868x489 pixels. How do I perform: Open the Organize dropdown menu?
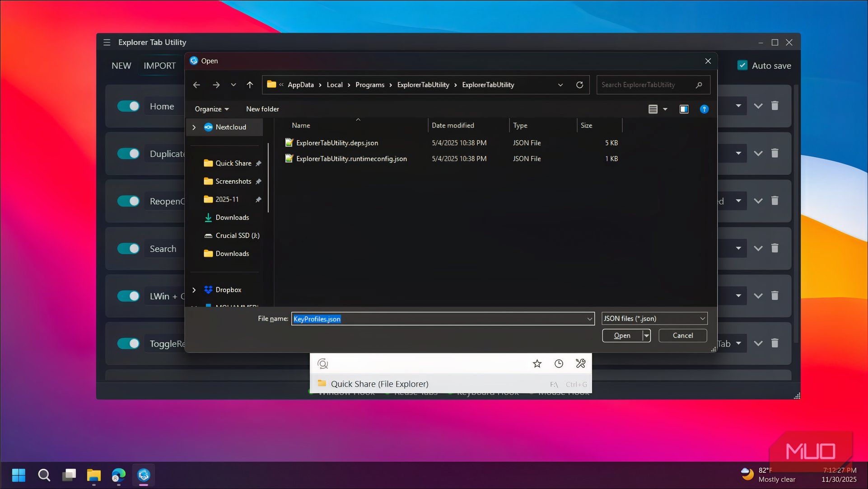coord(212,109)
